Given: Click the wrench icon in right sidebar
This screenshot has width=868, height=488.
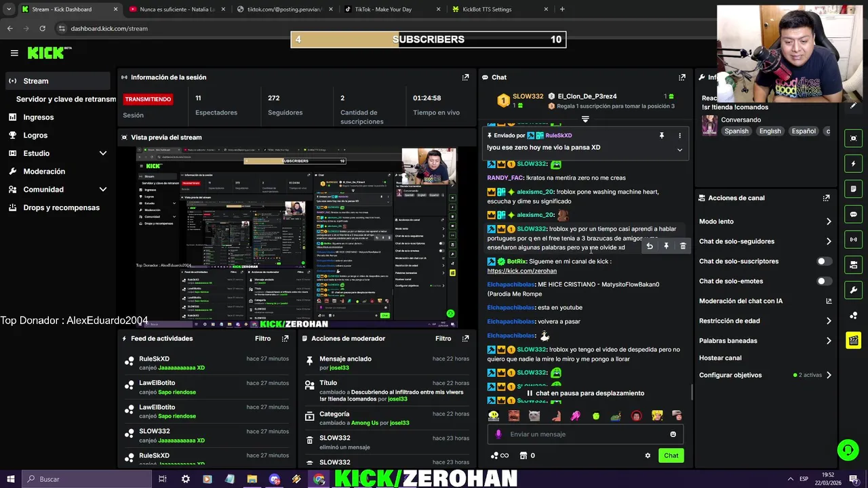Looking at the screenshot, I should pos(853,290).
